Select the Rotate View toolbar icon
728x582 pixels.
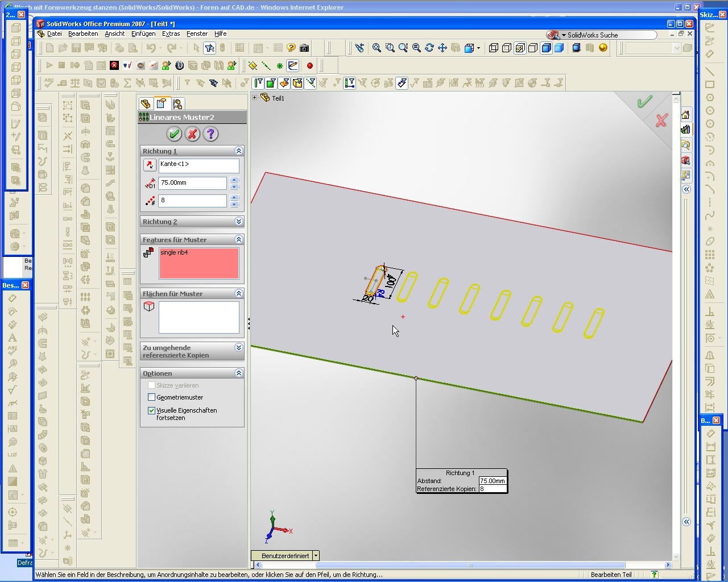[429, 48]
